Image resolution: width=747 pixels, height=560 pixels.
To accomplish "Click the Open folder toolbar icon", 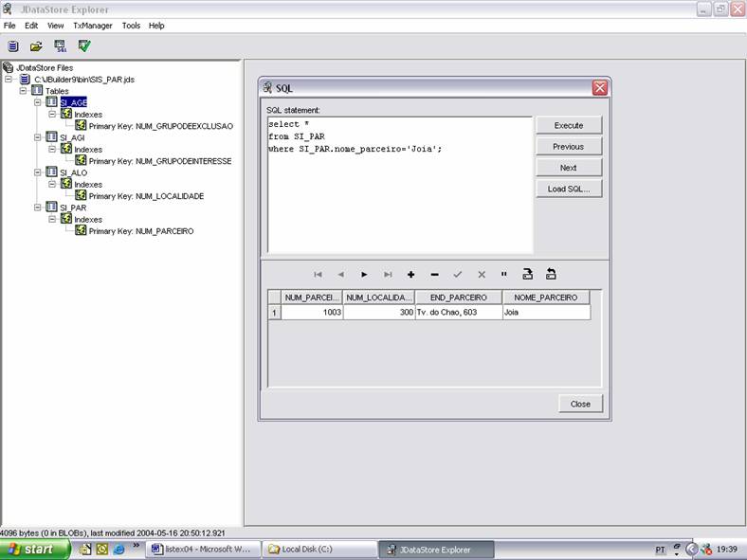I will [36, 46].
